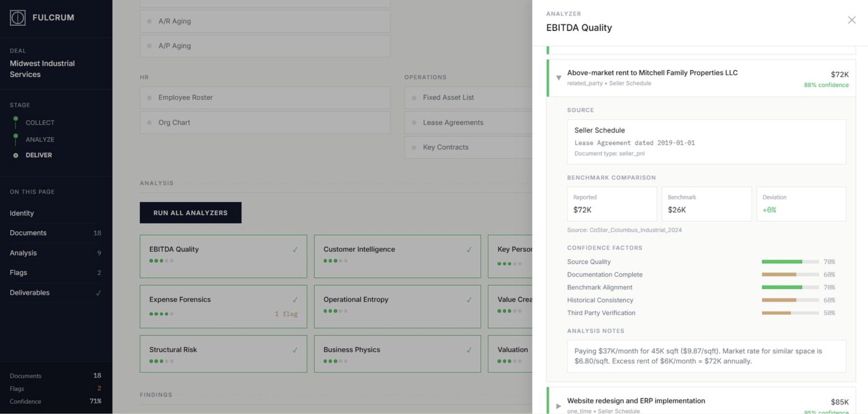Collapse the Above-market rent finding
The height and width of the screenshot is (414, 868).
(558, 78)
